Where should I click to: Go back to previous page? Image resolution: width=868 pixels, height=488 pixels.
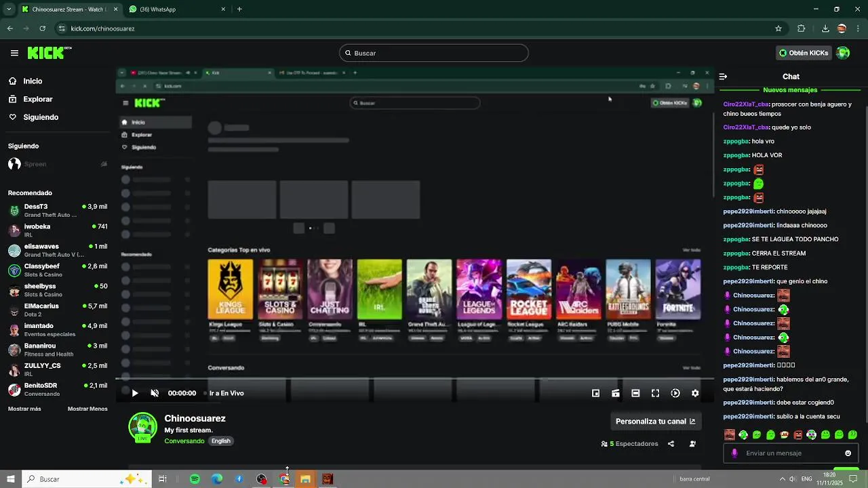click(x=9, y=28)
